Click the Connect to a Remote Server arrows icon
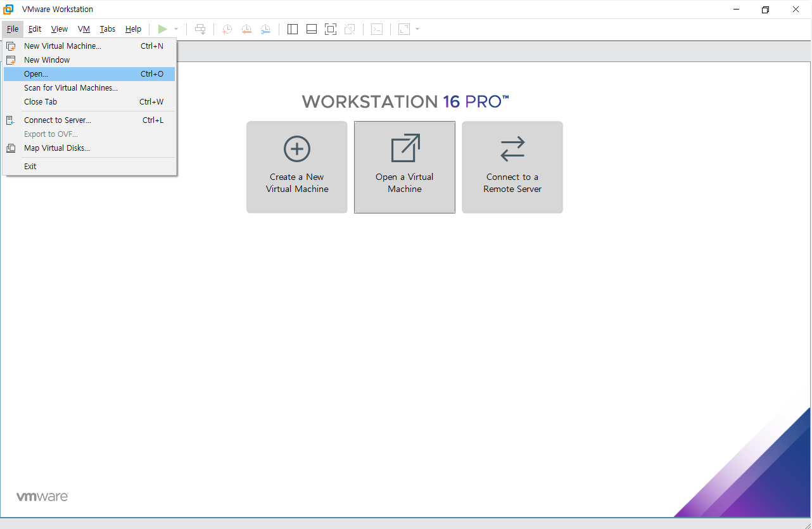 coord(512,148)
